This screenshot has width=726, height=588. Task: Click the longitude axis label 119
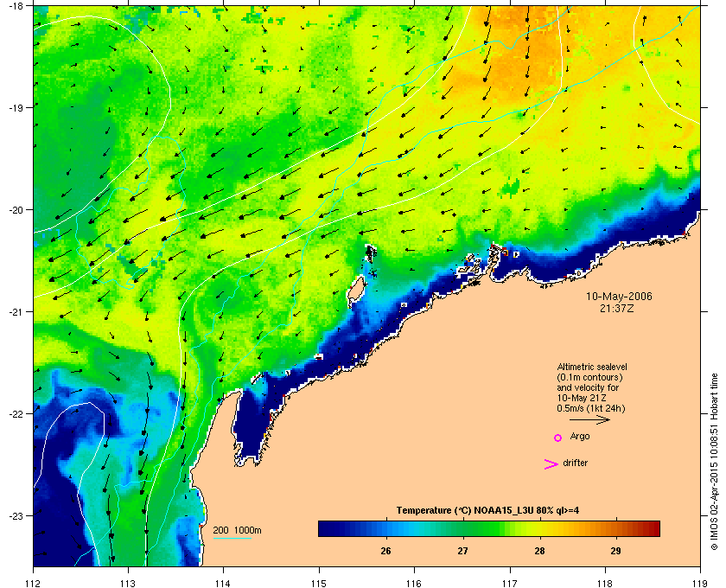[700, 583]
